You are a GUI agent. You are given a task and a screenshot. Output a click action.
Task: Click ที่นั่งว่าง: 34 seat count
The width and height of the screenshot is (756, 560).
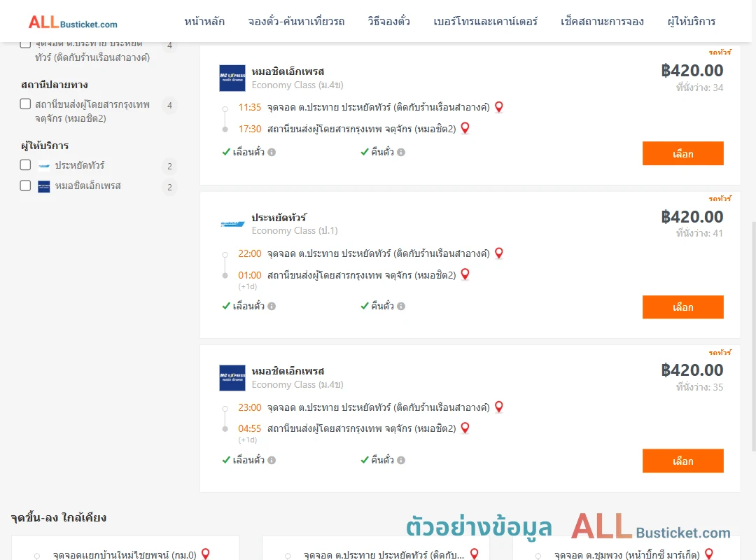pos(699,87)
